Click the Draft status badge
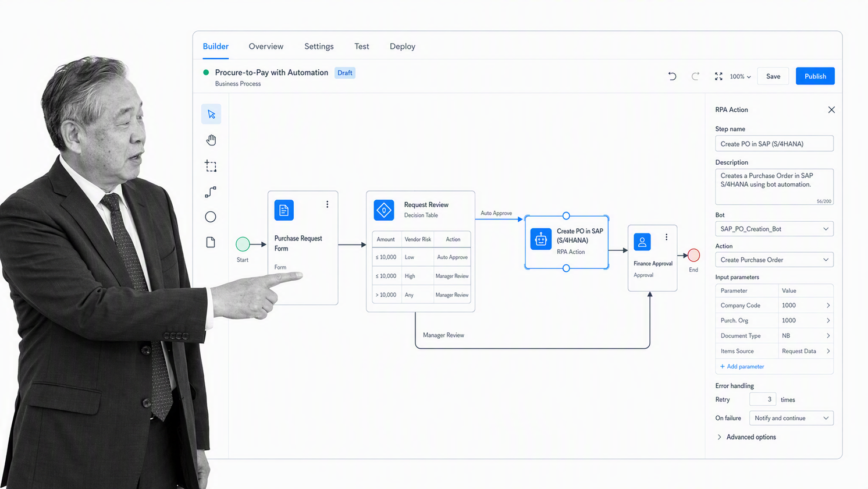This screenshot has width=868, height=489. click(x=345, y=73)
